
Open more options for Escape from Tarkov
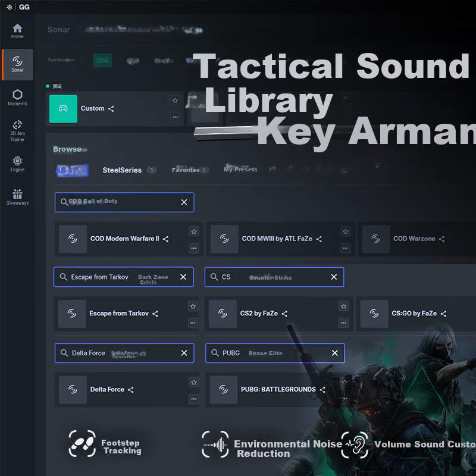coord(193,322)
